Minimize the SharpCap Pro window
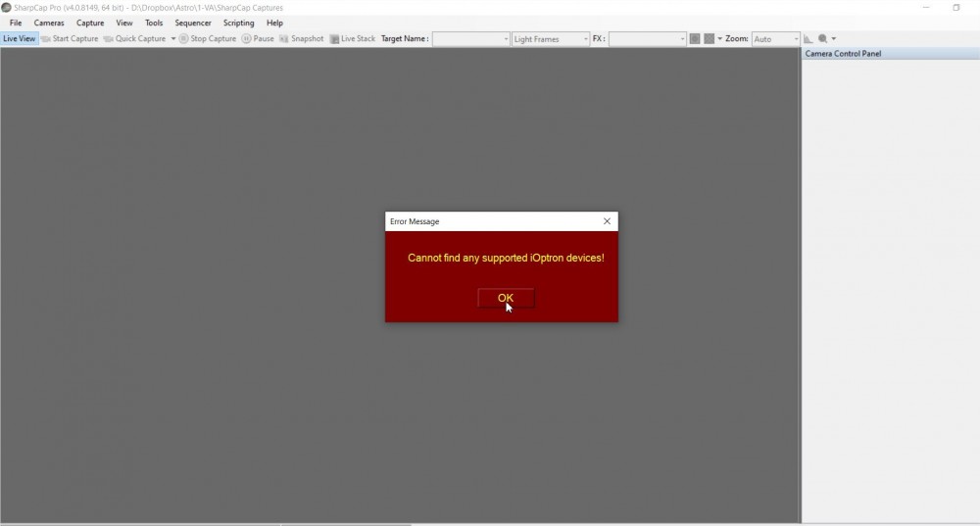 (926, 8)
